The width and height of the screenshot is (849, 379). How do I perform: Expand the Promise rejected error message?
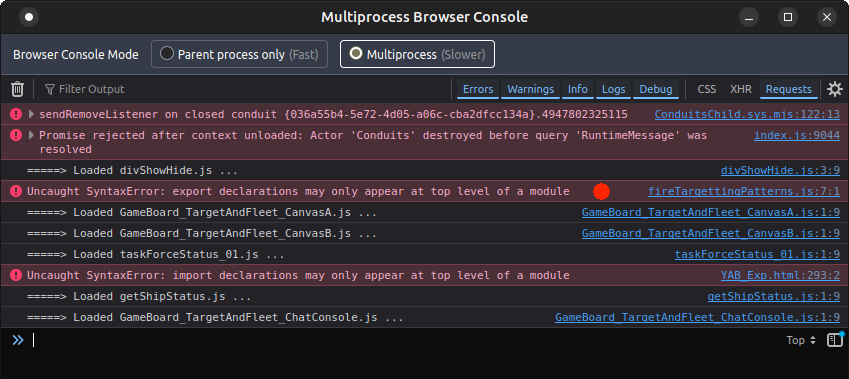coord(31,135)
